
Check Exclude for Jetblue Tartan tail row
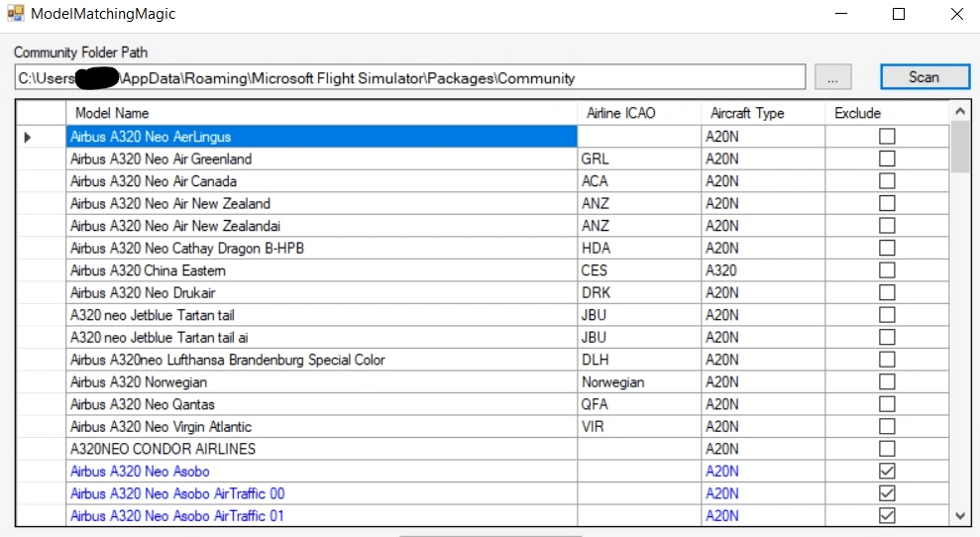pos(887,315)
